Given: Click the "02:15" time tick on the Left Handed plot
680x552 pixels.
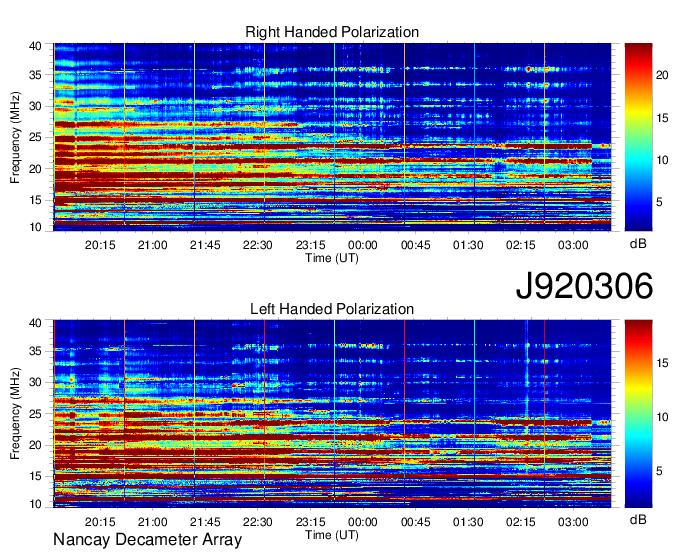Looking at the screenshot, I should point(520,522).
